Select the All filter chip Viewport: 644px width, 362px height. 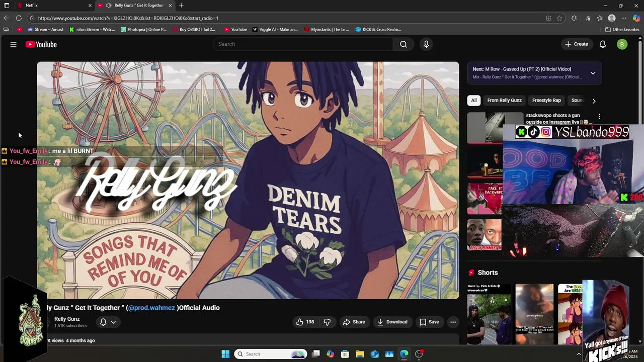[473, 101]
